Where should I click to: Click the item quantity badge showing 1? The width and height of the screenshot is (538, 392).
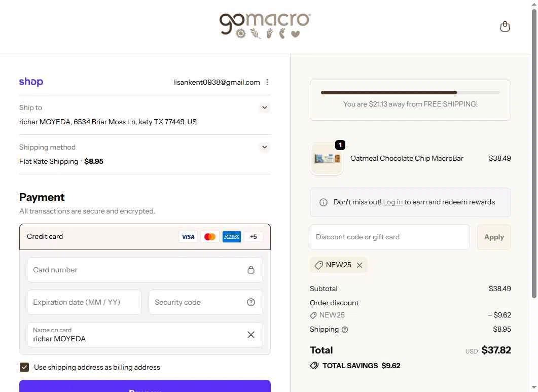coord(340,145)
